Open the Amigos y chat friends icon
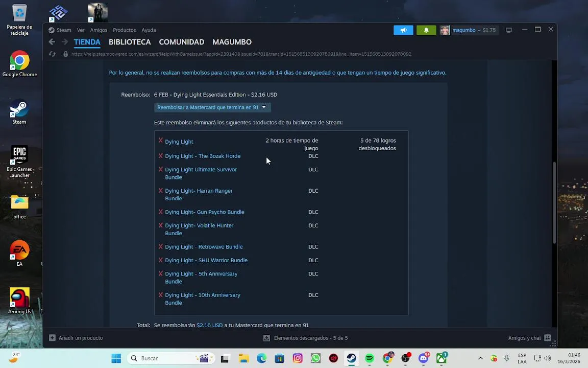Screen dimensions: 588x368 [548, 338]
